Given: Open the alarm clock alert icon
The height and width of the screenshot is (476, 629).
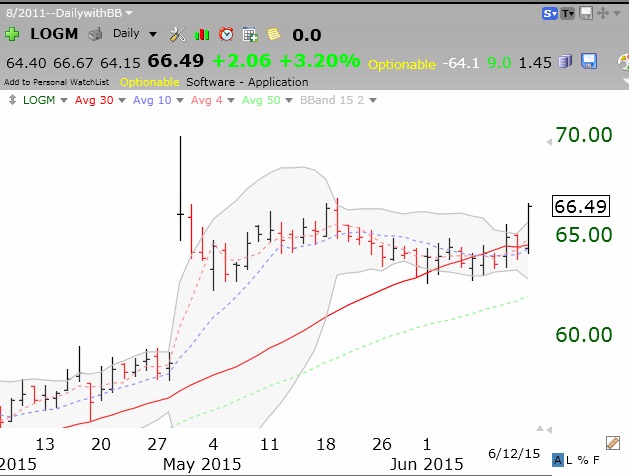Looking at the screenshot, I should point(227,34).
